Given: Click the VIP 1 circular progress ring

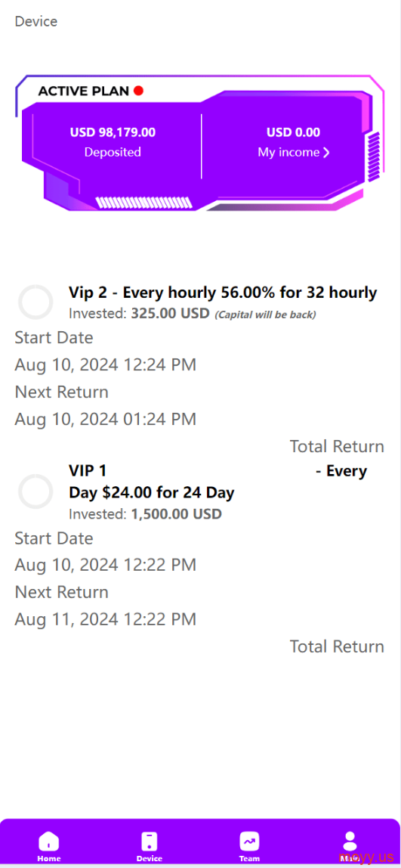Looking at the screenshot, I should [x=35, y=491].
